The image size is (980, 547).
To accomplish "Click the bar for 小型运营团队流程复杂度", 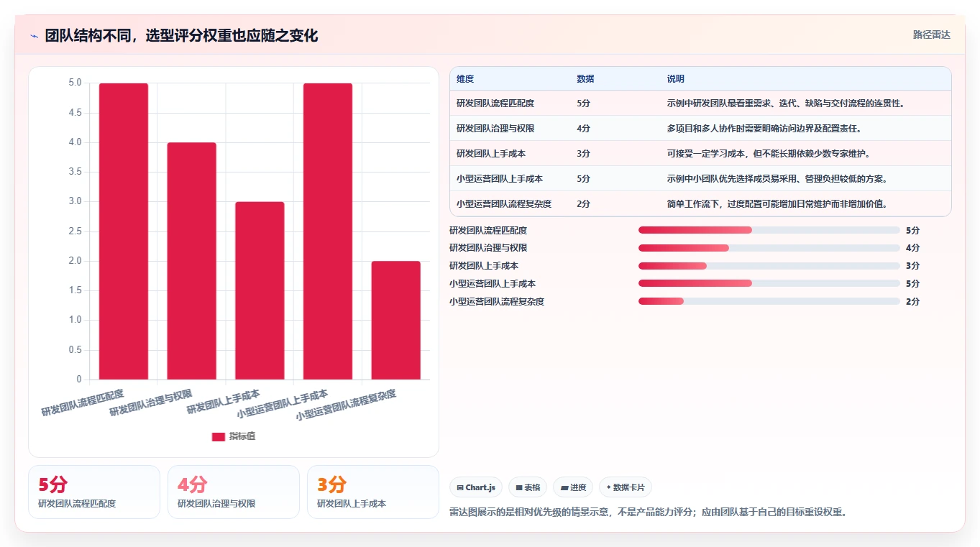I will 395,320.
